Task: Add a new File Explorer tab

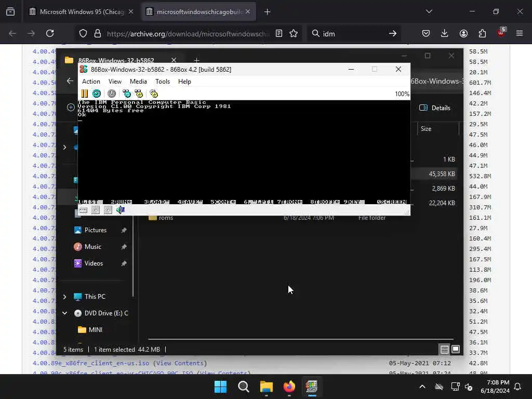Action: click(196, 60)
